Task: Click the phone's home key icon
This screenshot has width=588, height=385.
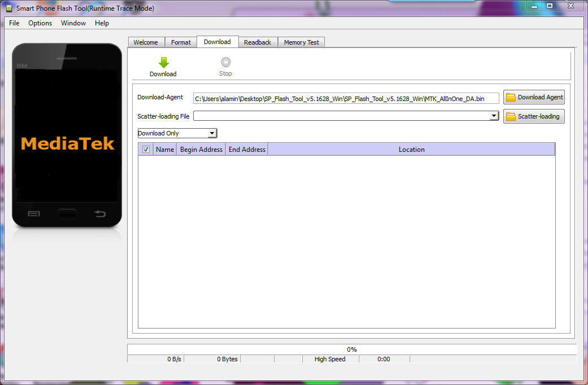Action: (x=67, y=214)
